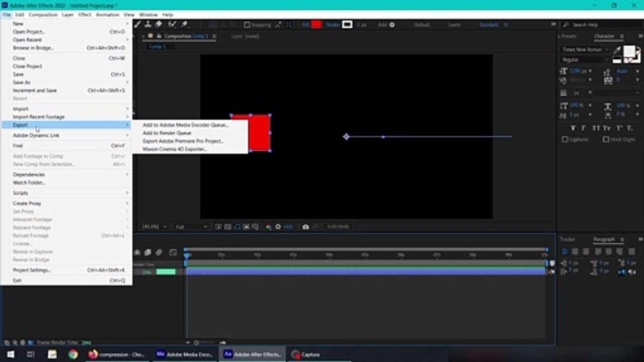Open the Import submenu
644x362 pixels.
click(x=66, y=109)
